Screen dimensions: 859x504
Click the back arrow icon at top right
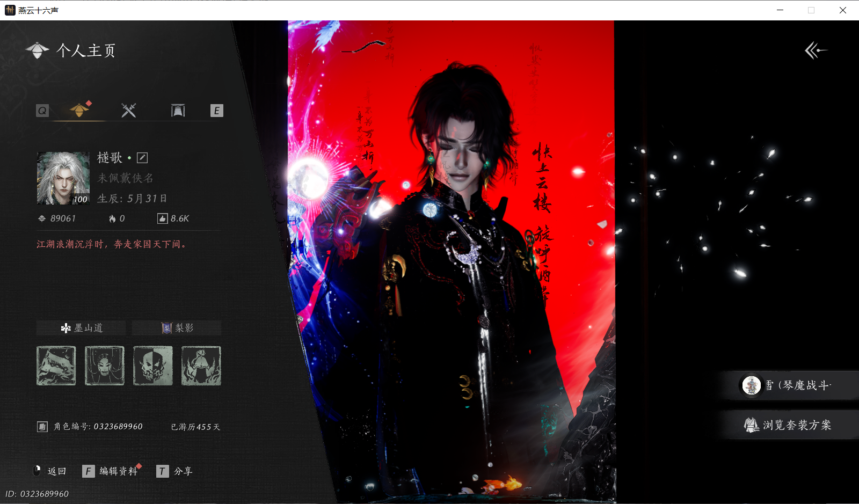click(x=816, y=50)
